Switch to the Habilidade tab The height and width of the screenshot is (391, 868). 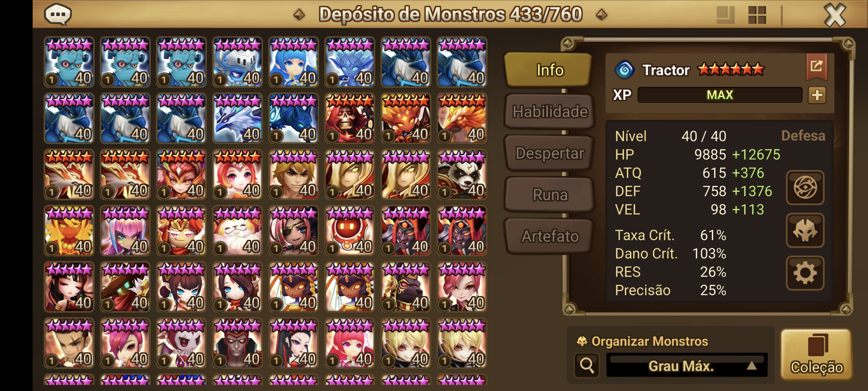point(549,112)
